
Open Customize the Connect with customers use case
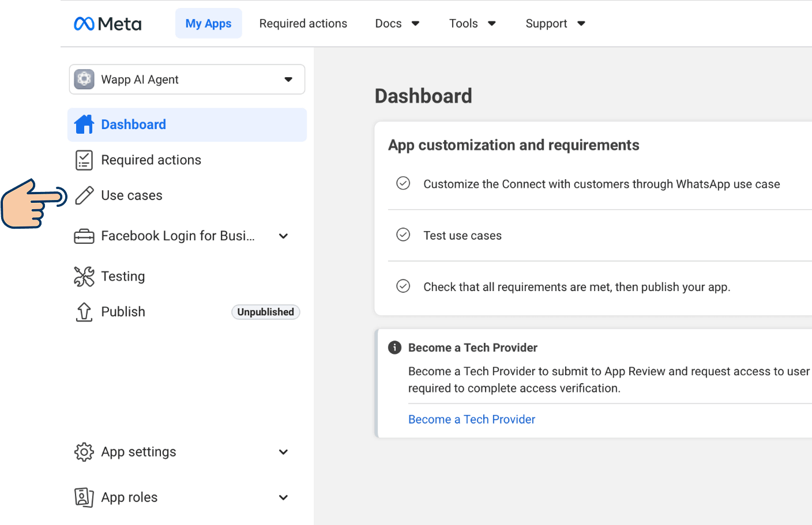click(x=602, y=184)
